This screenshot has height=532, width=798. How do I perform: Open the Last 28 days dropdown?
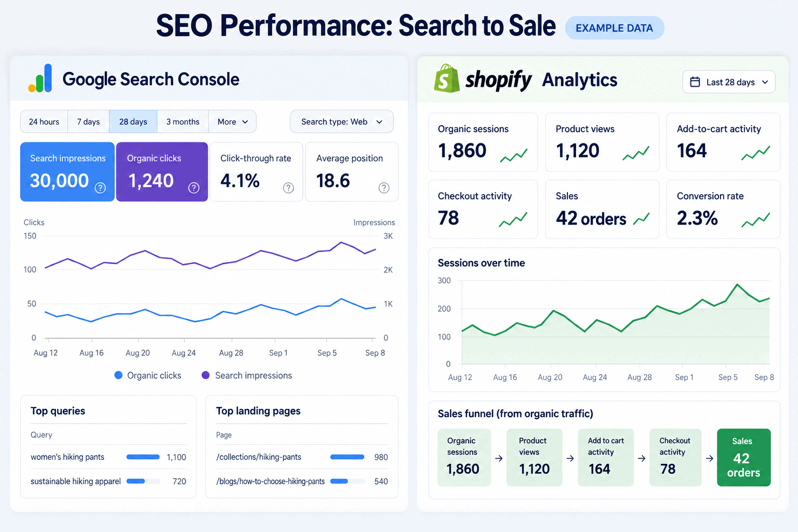coord(729,82)
